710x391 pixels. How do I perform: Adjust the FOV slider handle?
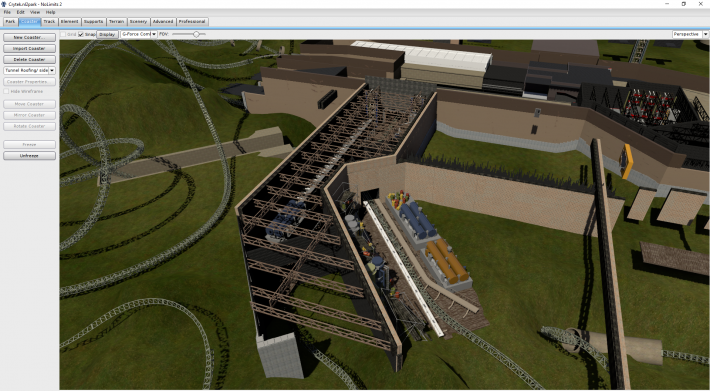(x=196, y=34)
